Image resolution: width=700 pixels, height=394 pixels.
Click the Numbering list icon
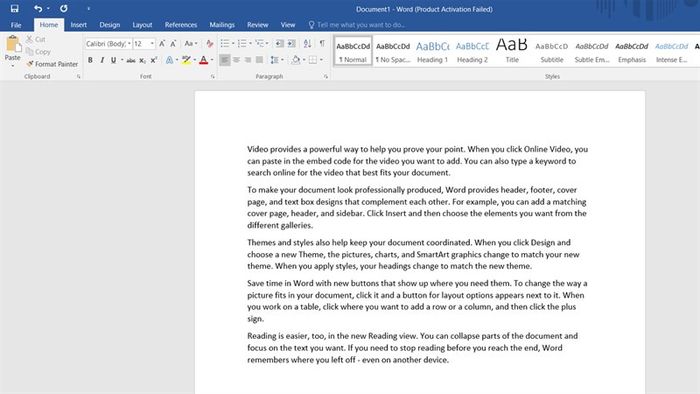pyautogui.click(x=242, y=44)
